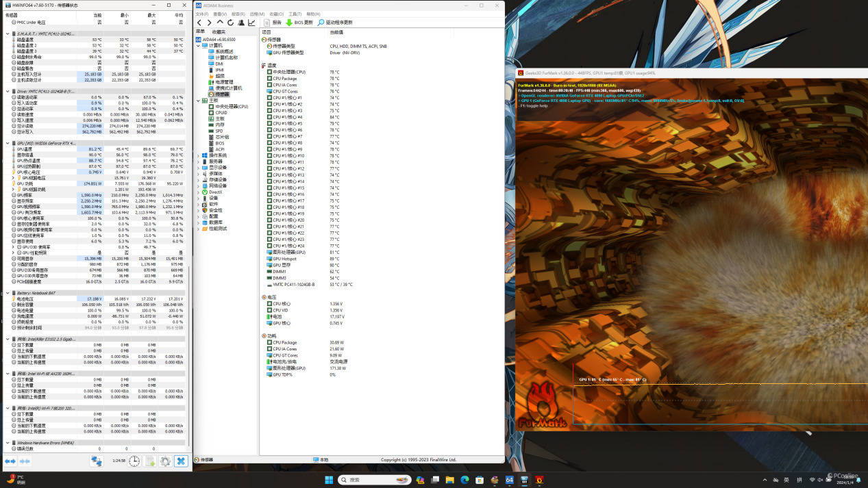
Task: Click the 驱动程序更新 driver update button
Action: coord(335,23)
